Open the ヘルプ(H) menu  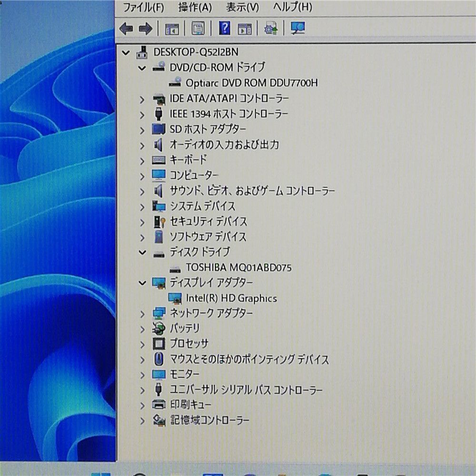(x=292, y=7)
